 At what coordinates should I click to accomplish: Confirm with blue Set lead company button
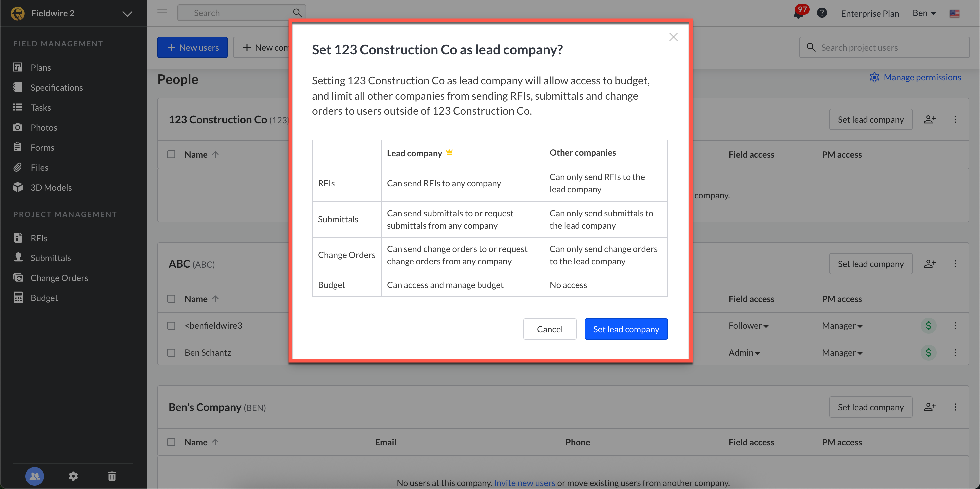pyautogui.click(x=626, y=329)
